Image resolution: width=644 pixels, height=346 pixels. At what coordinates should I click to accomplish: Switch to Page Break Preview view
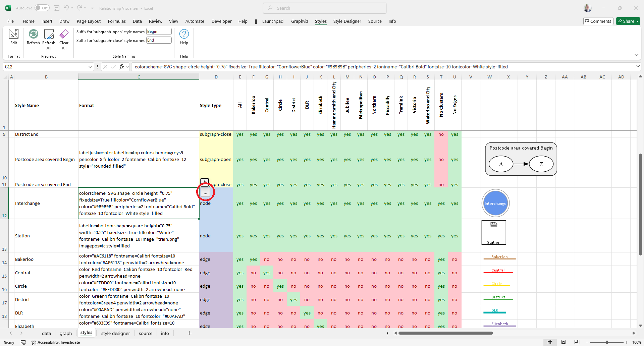[x=577, y=342]
